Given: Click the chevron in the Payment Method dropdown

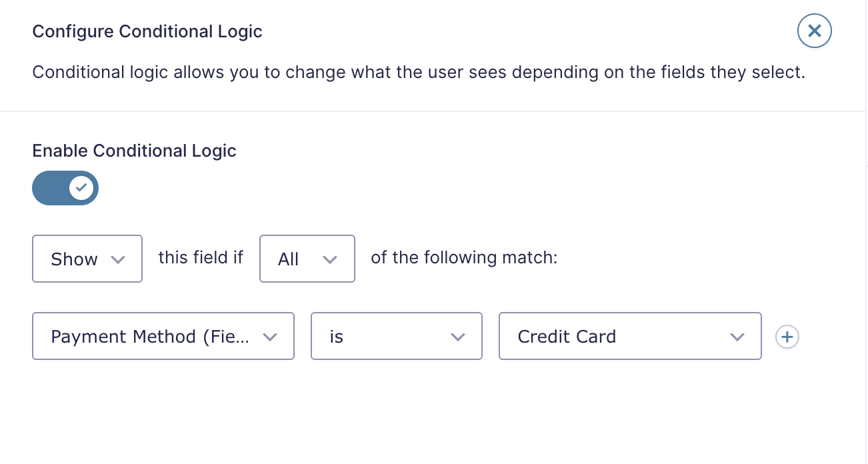Looking at the screenshot, I should pyautogui.click(x=270, y=337).
